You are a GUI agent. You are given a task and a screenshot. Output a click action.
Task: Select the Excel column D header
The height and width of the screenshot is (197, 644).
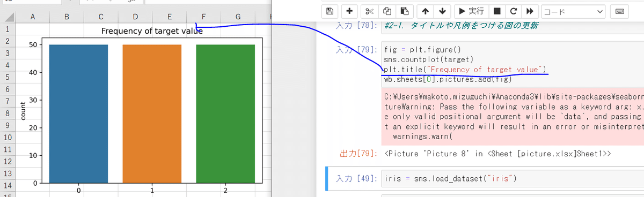coord(135,17)
